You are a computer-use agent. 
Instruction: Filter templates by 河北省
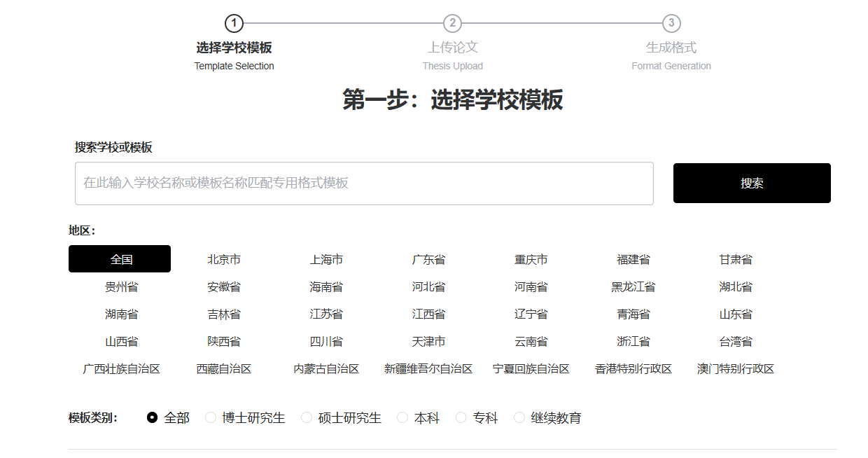(x=428, y=286)
